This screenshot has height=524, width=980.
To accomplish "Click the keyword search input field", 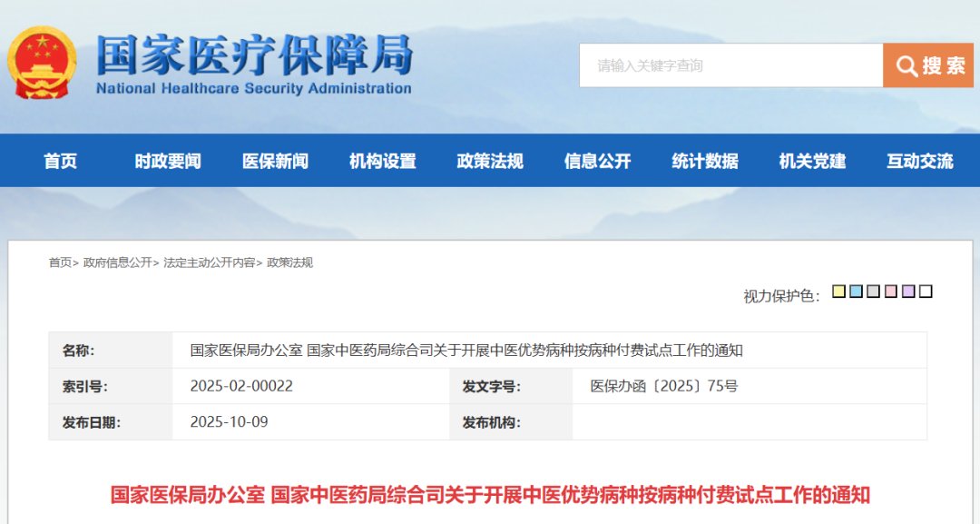I will (x=730, y=65).
